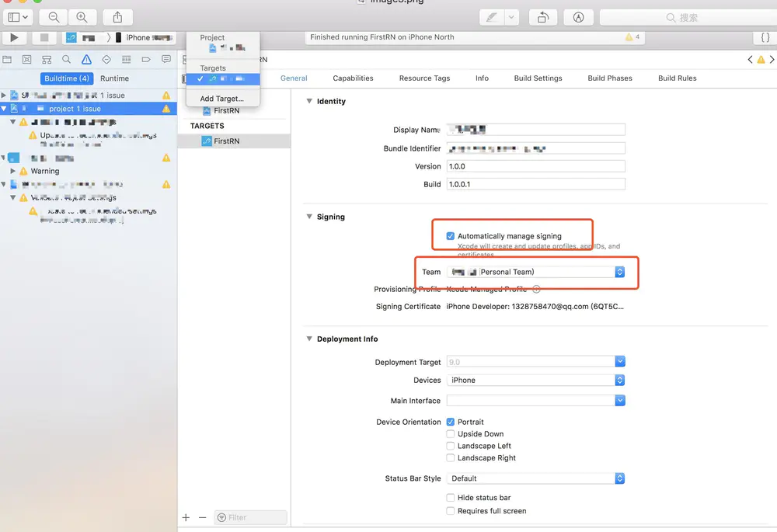Click the Version field showing 1.0.0

(x=535, y=166)
